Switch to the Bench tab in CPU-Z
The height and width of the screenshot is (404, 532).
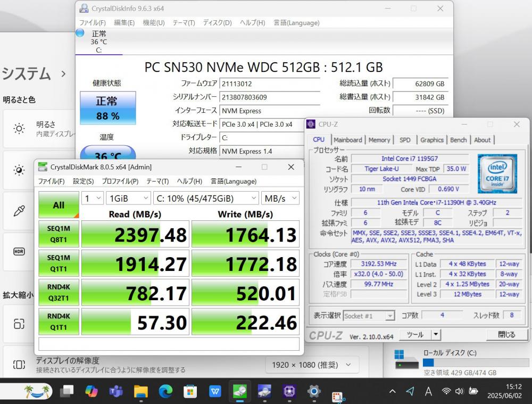458,140
